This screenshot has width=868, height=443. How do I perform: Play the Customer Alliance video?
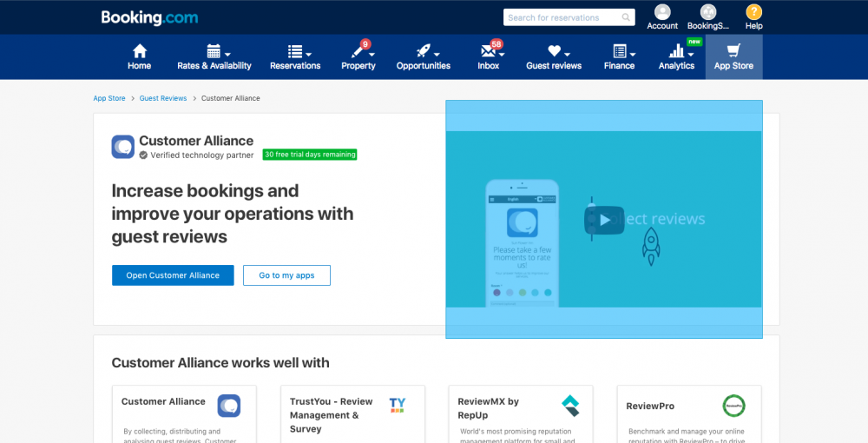tap(604, 220)
